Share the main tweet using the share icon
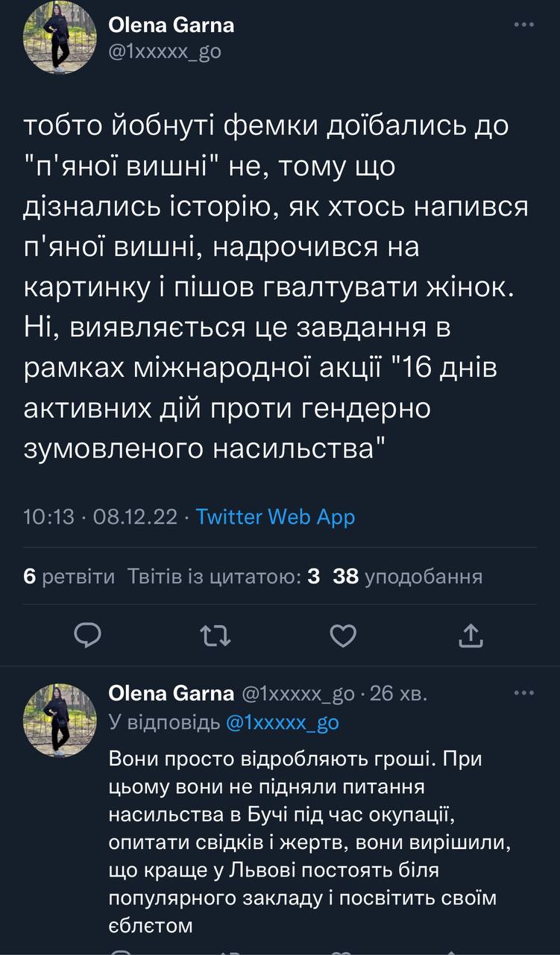 point(471,635)
